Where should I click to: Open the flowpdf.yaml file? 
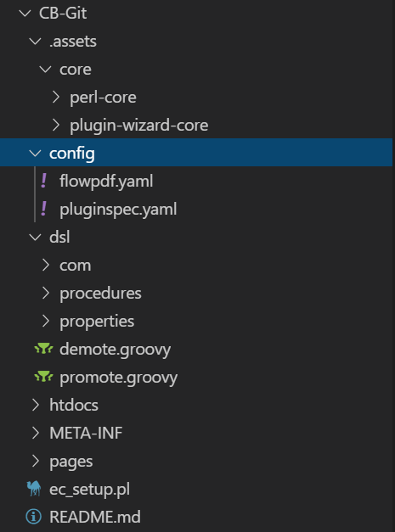coord(106,181)
